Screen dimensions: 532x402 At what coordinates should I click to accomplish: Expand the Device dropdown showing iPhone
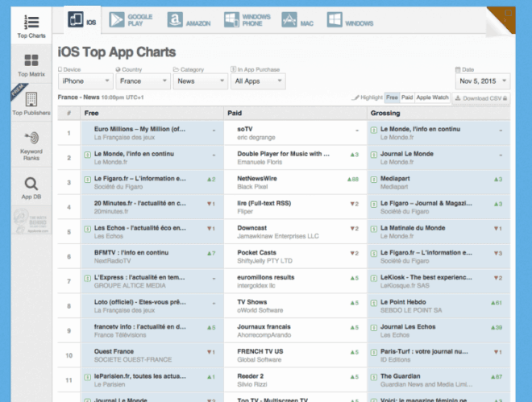85,81
